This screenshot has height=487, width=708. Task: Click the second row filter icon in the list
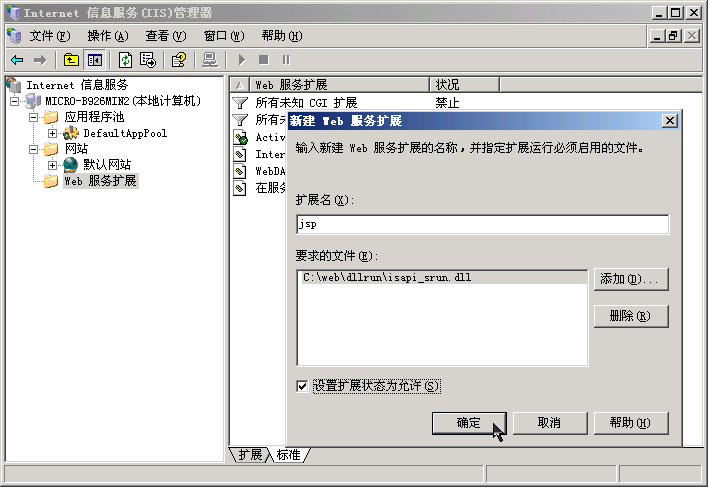(240, 120)
